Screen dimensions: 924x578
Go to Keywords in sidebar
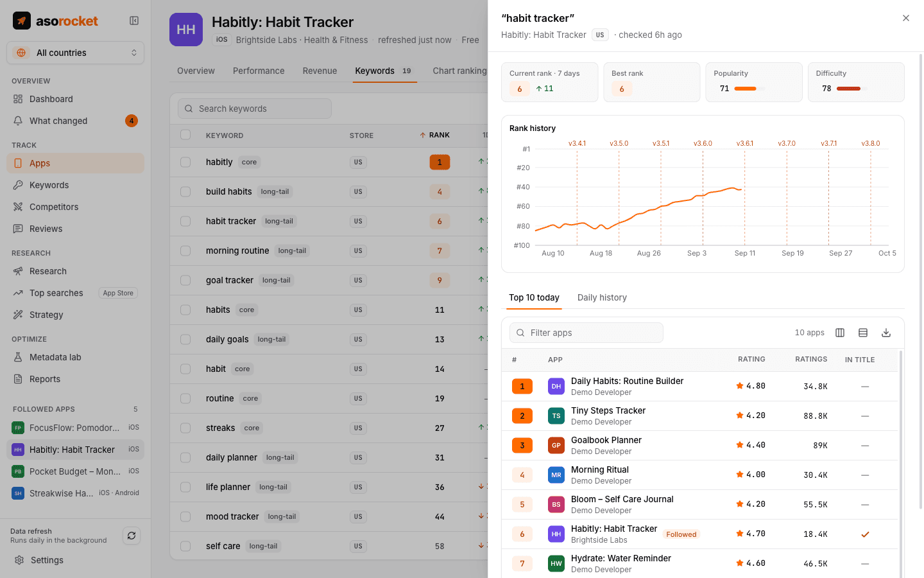[75, 185]
